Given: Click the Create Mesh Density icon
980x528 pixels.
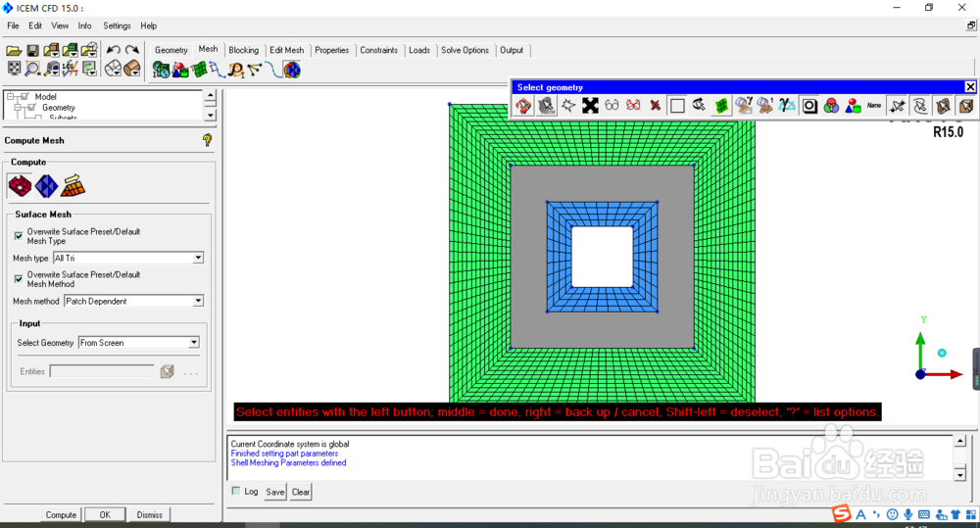Looking at the screenshot, I should pos(236,70).
